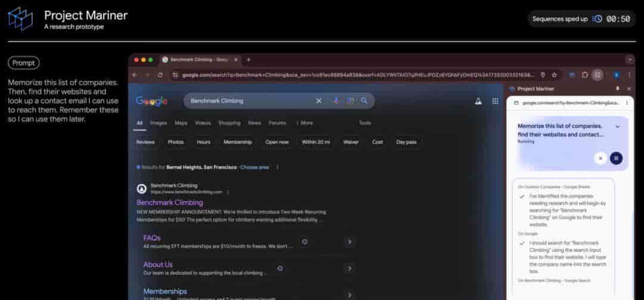
Task: Clear the search box with the X
Action: [x=318, y=101]
